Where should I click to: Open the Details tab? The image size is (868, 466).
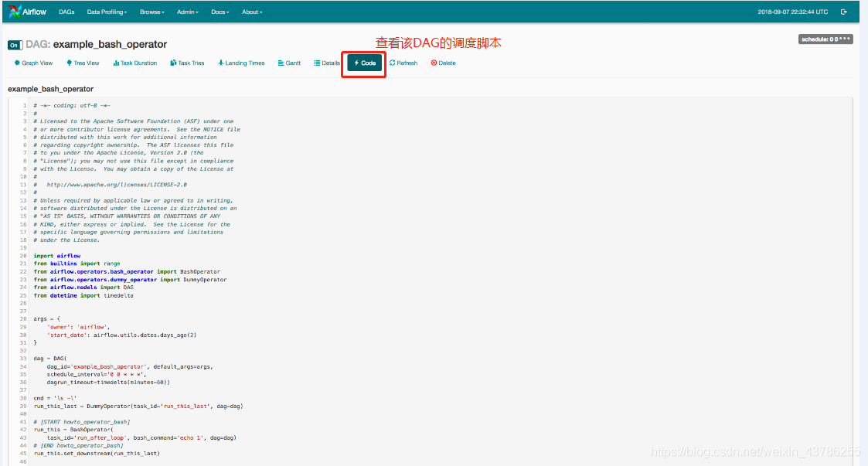pos(327,63)
